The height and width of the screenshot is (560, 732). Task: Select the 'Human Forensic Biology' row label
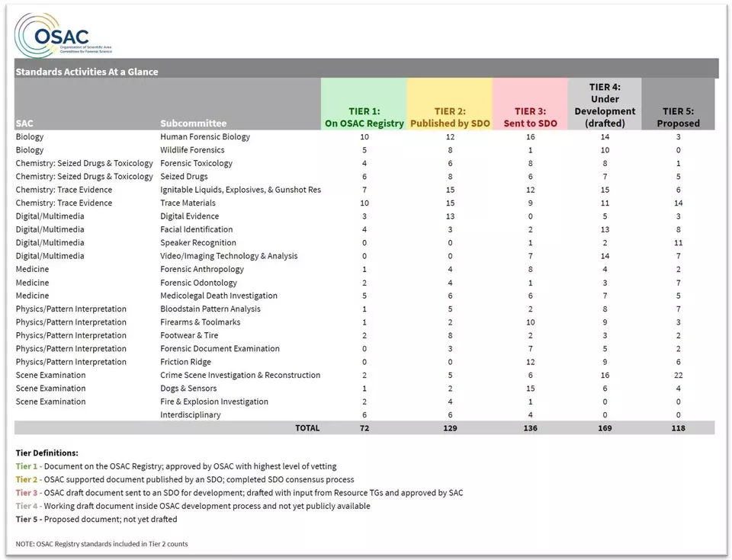[x=205, y=136]
